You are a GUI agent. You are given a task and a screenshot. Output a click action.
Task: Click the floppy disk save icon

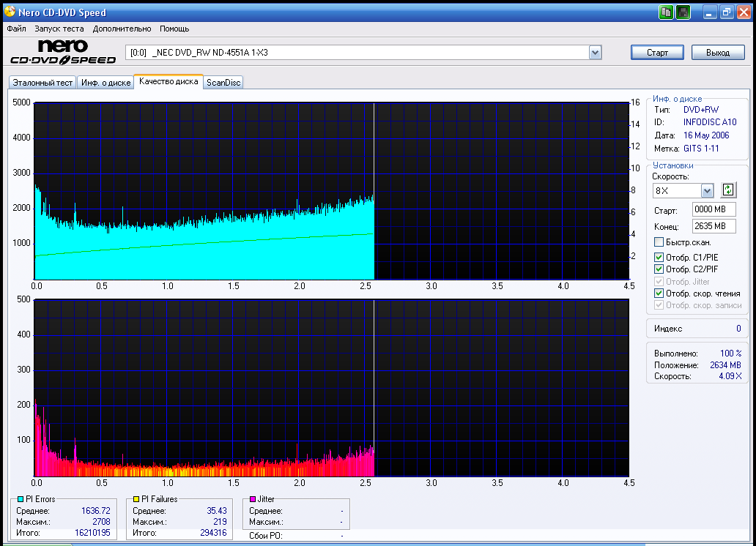pos(683,12)
